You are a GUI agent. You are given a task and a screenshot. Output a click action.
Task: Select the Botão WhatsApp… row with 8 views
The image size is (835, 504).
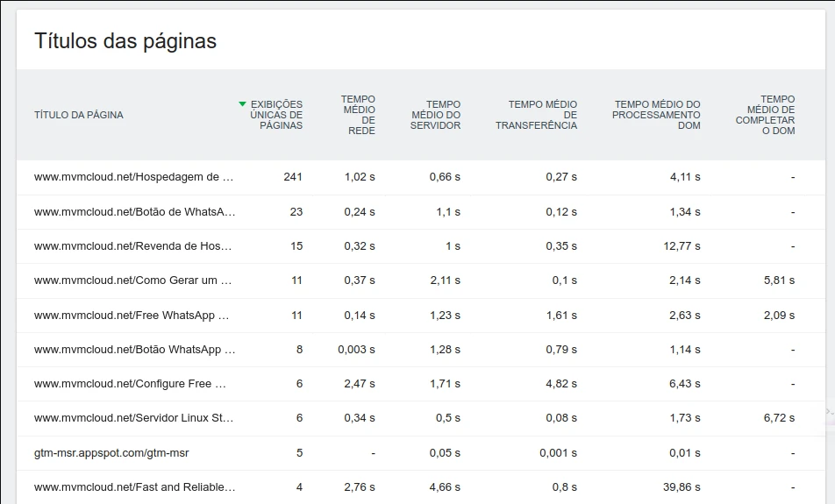(x=134, y=350)
